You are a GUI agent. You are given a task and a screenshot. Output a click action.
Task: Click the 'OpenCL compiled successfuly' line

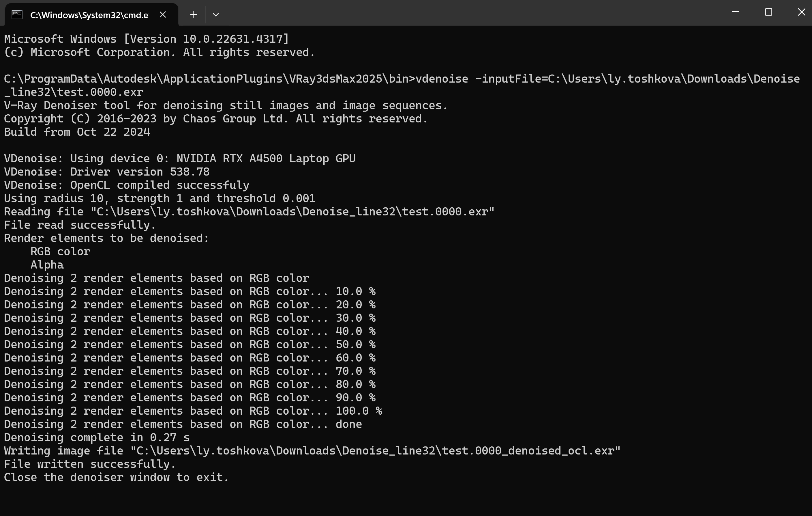click(x=127, y=185)
